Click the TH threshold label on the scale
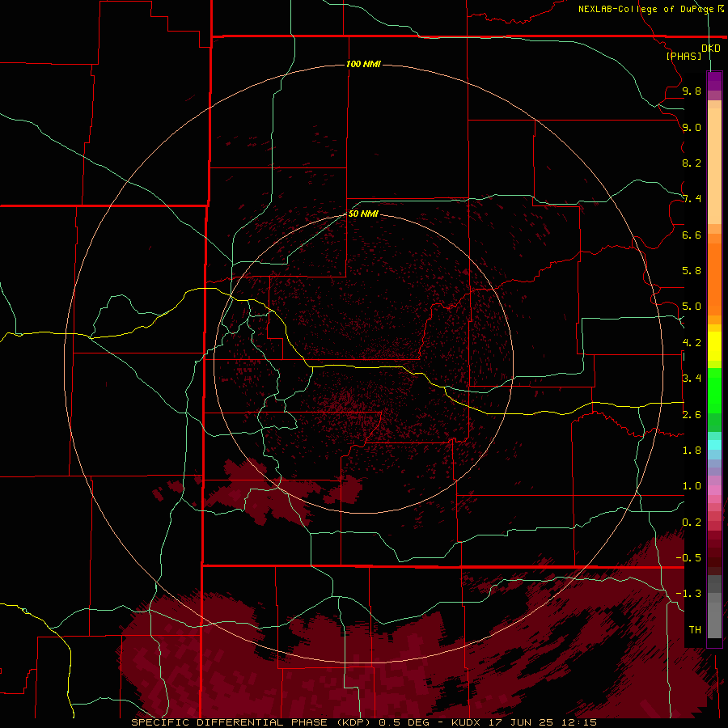This screenshot has width=728, height=728. [x=695, y=630]
